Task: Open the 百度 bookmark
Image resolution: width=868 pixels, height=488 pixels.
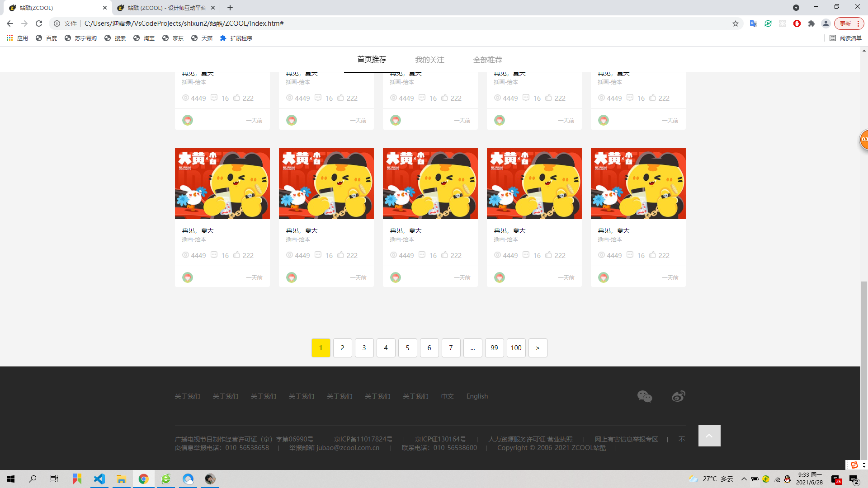Action: pyautogui.click(x=47, y=38)
